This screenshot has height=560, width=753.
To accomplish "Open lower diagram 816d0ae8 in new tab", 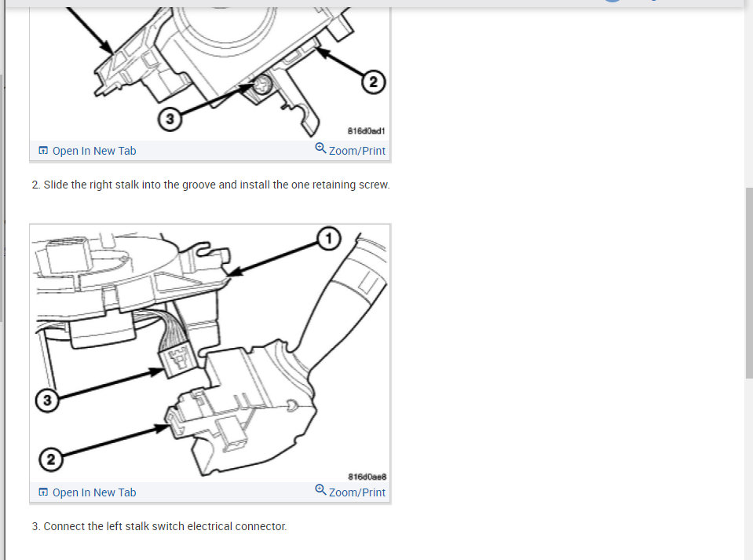I will [94, 492].
